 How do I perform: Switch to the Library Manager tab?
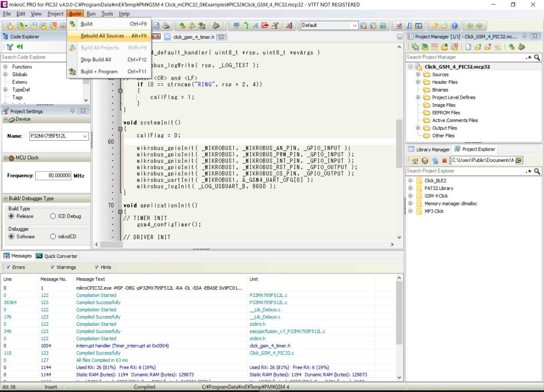pyautogui.click(x=429, y=149)
